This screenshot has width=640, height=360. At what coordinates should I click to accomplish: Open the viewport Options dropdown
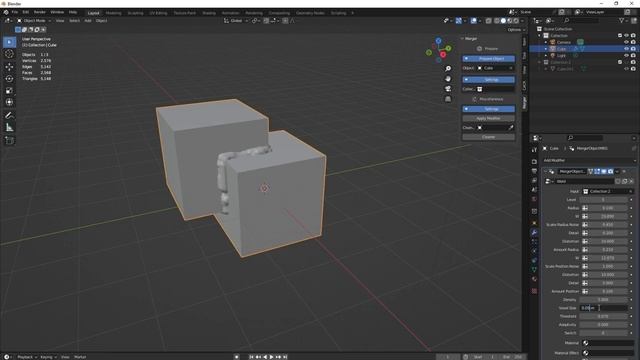coord(516,30)
